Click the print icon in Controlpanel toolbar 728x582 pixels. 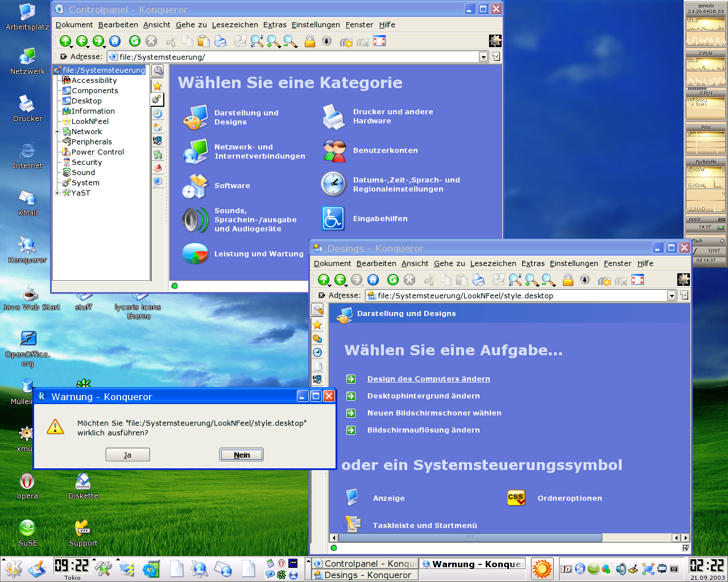[x=221, y=41]
